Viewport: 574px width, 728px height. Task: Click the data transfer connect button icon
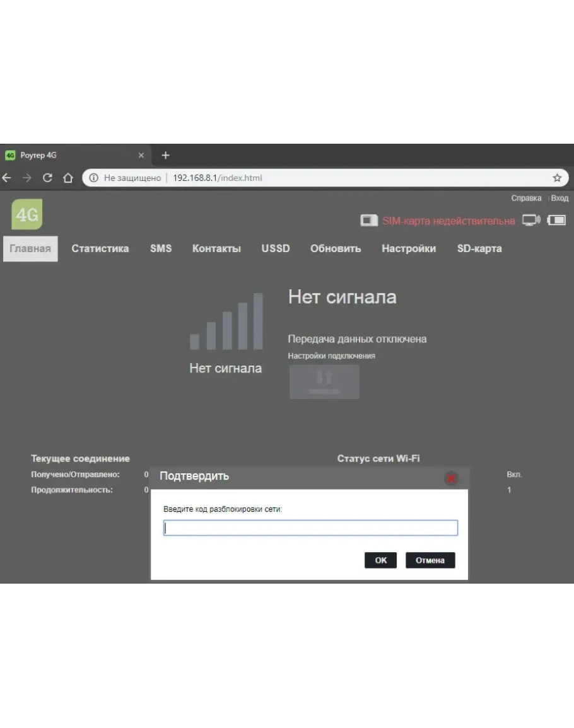tap(324, 382)
